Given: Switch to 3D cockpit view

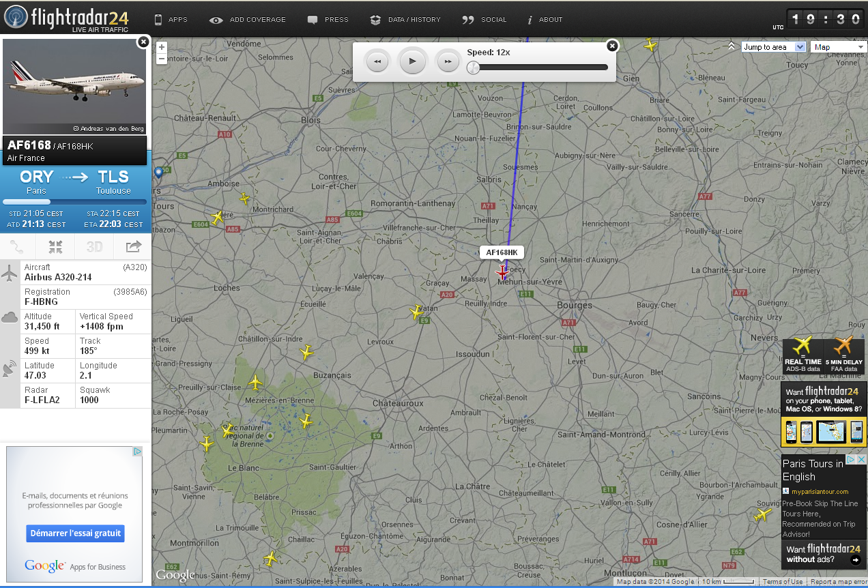Looking at the screenshot, I should point(94,247).
